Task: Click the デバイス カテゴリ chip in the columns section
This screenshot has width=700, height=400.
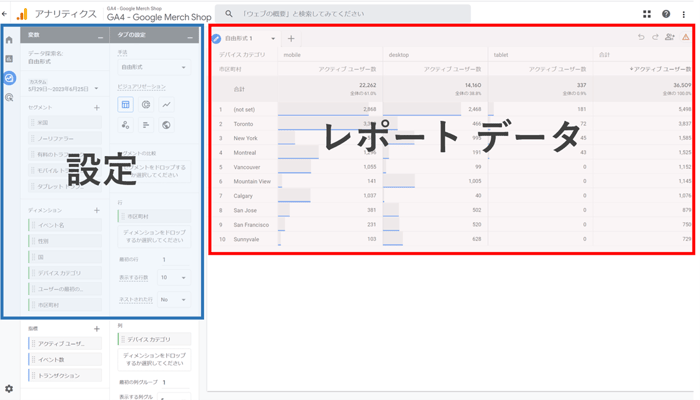Action: coord(154,339)
